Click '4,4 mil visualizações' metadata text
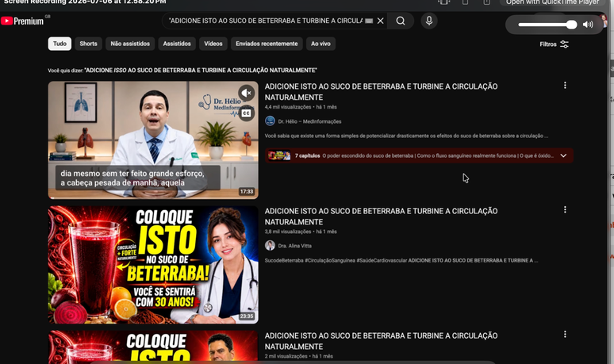Viewport: 614px width, 364px height. tap(288, 107)
